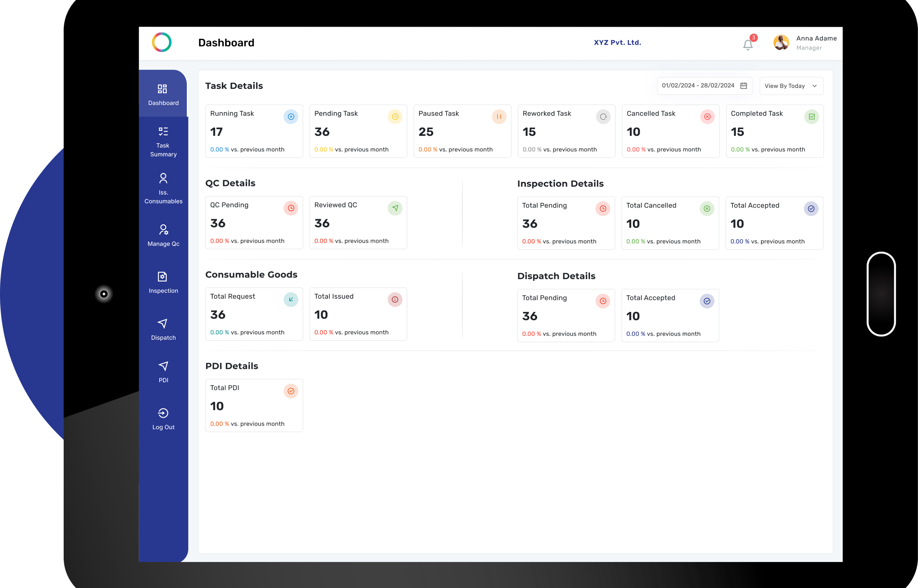Open the calendar date picker icon
The width and height of the screenshot is (918, 588).
(x=743, y=86)
